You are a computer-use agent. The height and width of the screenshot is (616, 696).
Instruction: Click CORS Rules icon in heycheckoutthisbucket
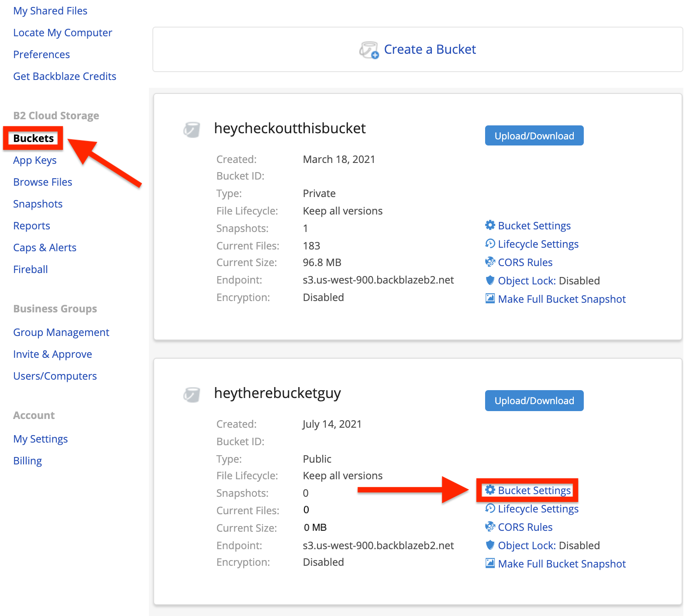490,262
